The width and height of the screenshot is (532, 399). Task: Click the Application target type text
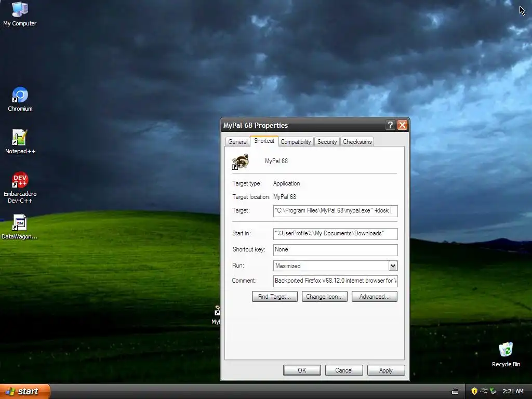(286, 183)
